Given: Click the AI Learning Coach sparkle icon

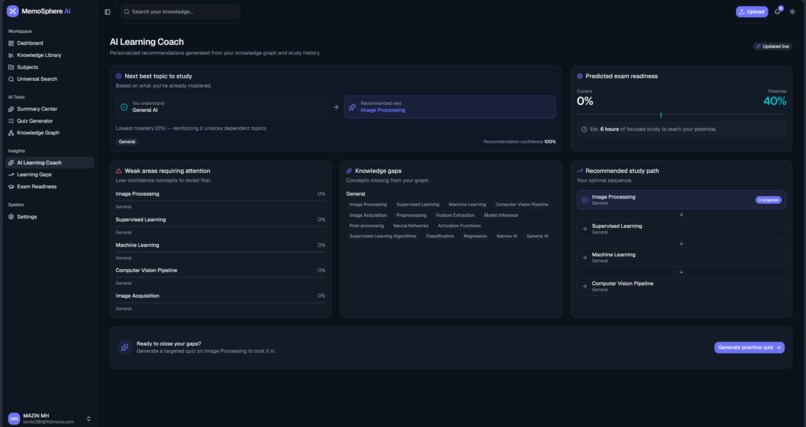Looking at the screenshot, I should (x=11, y=163).
